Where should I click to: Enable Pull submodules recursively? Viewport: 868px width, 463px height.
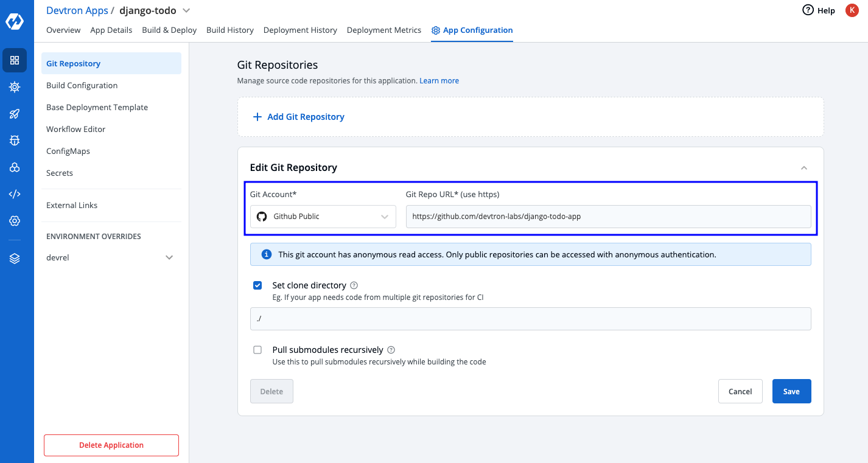(x=257, y=350)
